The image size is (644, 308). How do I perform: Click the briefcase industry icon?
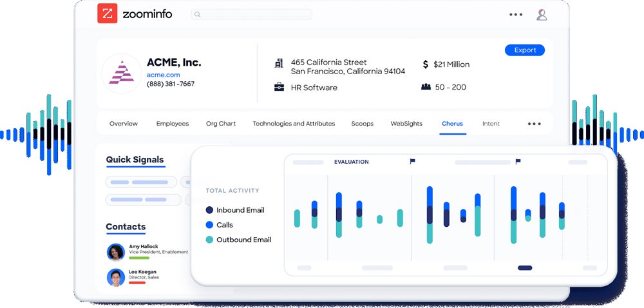click(279, 86)
